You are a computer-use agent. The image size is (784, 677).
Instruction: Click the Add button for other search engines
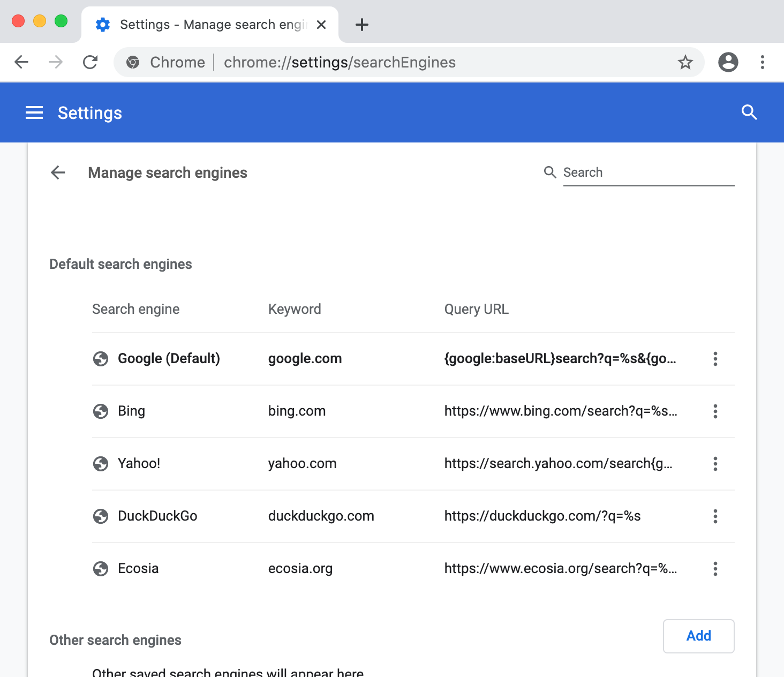698,636
